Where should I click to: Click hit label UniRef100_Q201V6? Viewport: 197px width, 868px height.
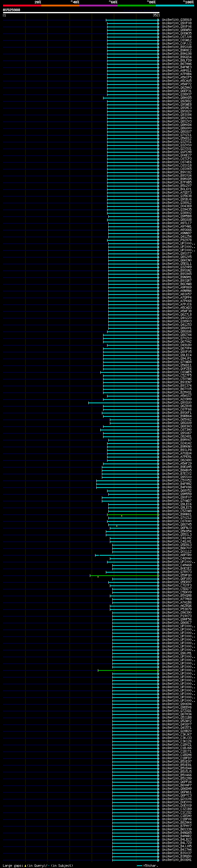177,799
